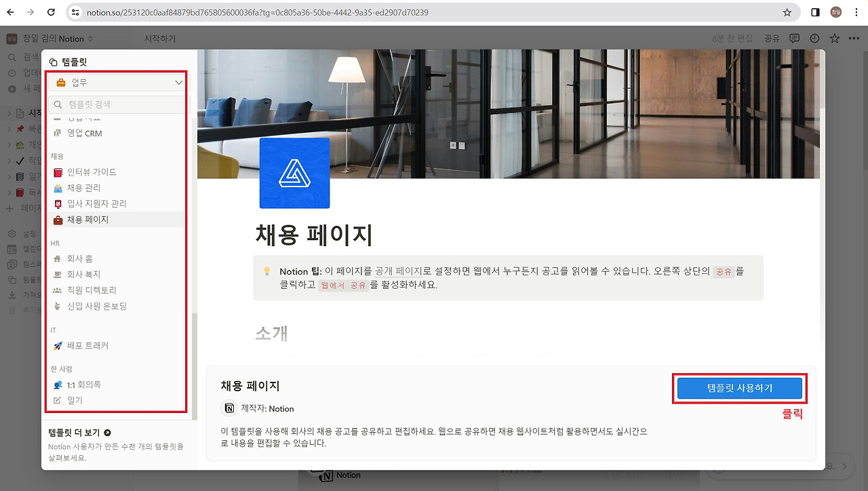Click the 템플릿 icon in dialog header
The height and width of the screenshot is (491, 868).
coord(54,62)
